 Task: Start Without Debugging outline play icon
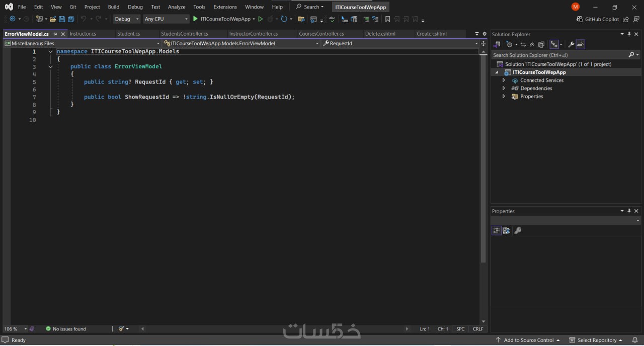point(260,19)
